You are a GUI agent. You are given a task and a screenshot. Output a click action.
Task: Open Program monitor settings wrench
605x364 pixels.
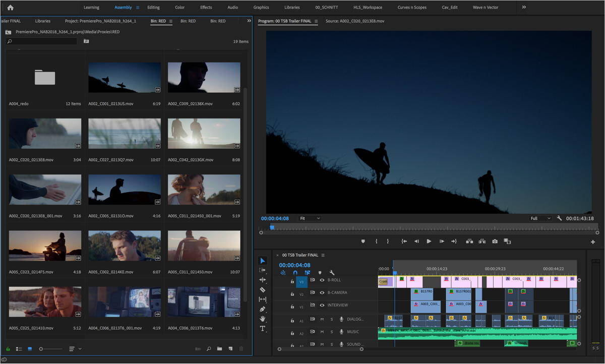click(559, 218)
